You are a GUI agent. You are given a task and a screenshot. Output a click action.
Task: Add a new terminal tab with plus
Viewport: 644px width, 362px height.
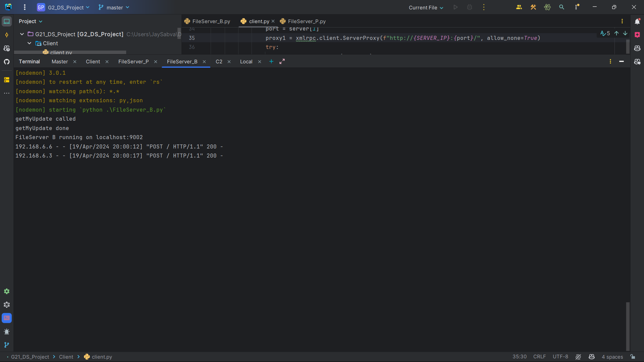271,62
